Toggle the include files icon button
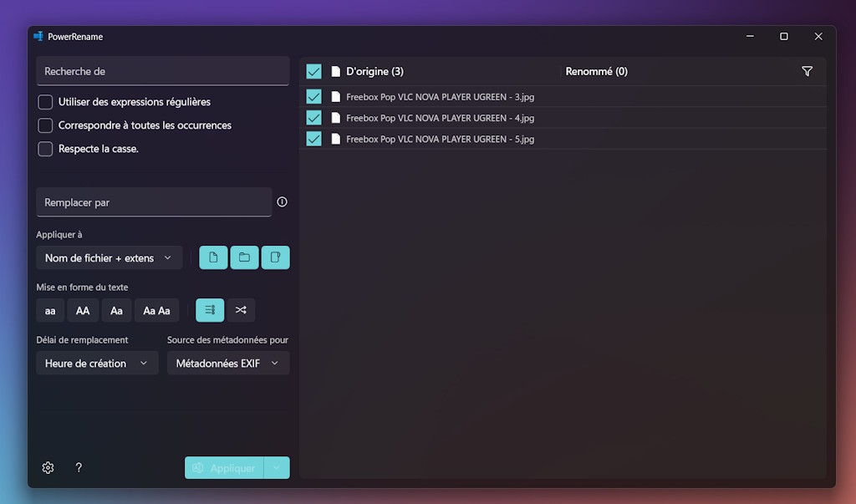The image size is (856, 504). point(213,257)
